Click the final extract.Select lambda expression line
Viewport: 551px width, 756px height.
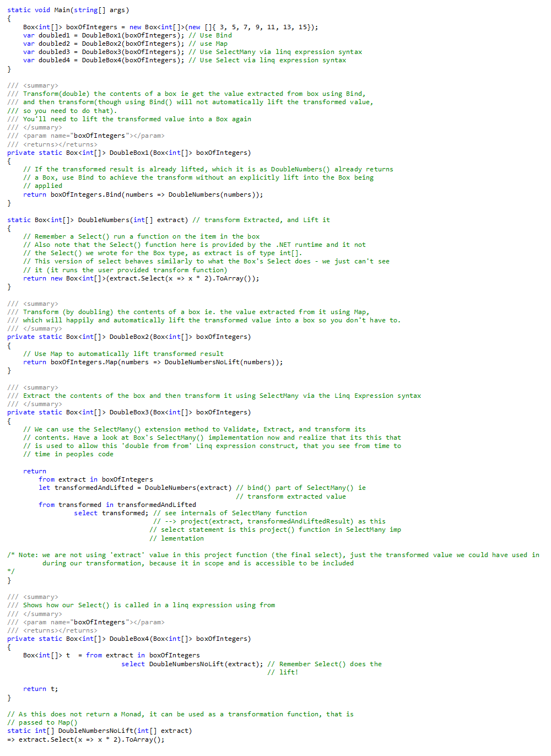[86, 739]
